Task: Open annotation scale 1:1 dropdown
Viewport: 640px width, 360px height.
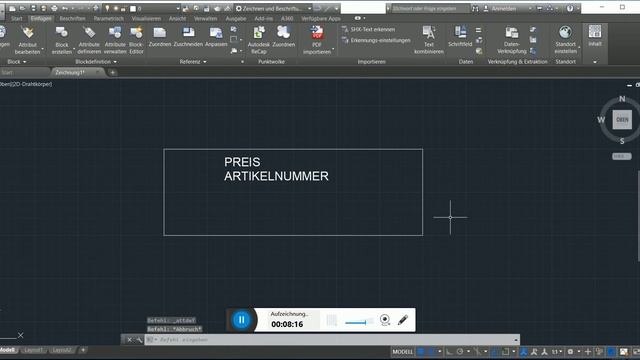Action: (x=557, y=351)
